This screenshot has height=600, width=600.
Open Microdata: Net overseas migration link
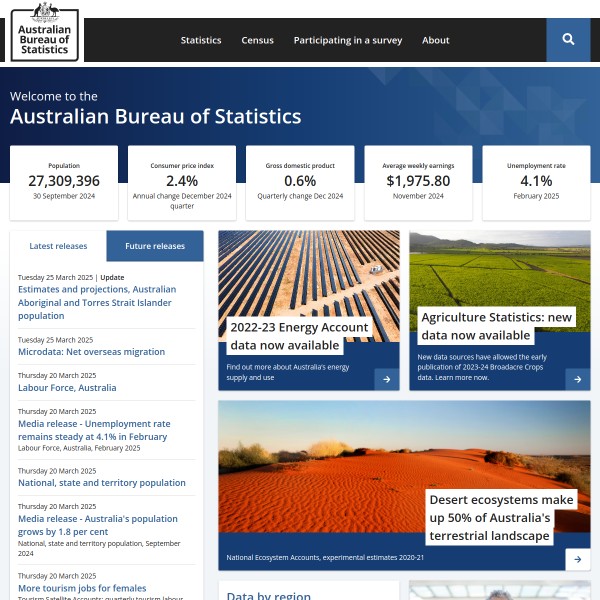click(91, 352)
